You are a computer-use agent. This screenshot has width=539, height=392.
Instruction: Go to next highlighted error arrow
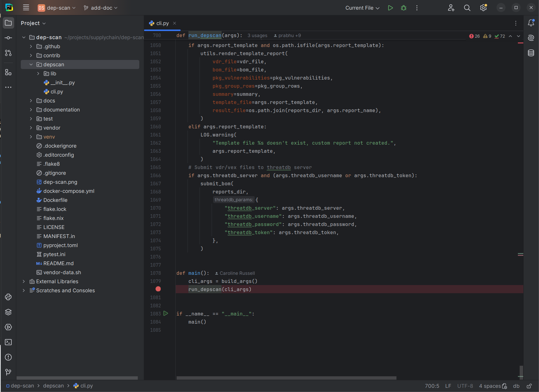click(519, 36)
